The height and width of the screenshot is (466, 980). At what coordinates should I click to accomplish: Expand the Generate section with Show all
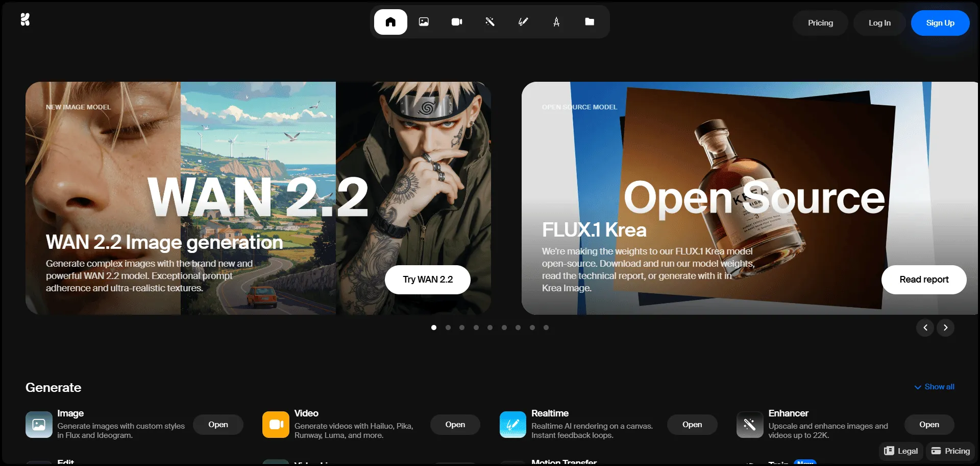click(934, 387)
